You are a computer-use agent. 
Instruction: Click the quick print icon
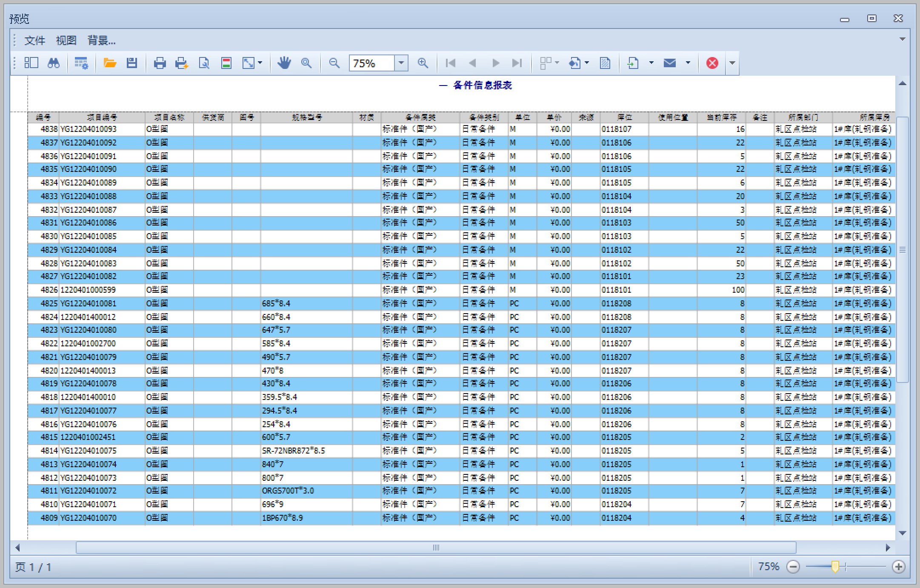click(182, 63)
